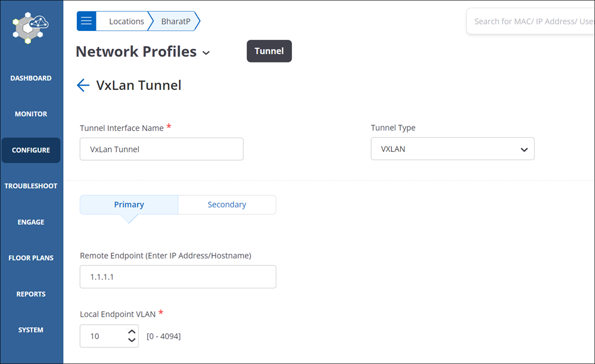The image size is (595, 364).
Task: Click the Remote Endpoint input field
Action: (177, 276)
